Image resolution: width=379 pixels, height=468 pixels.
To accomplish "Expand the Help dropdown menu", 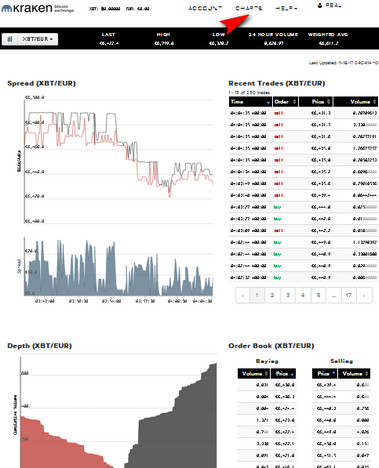I will tap(286, 8).
